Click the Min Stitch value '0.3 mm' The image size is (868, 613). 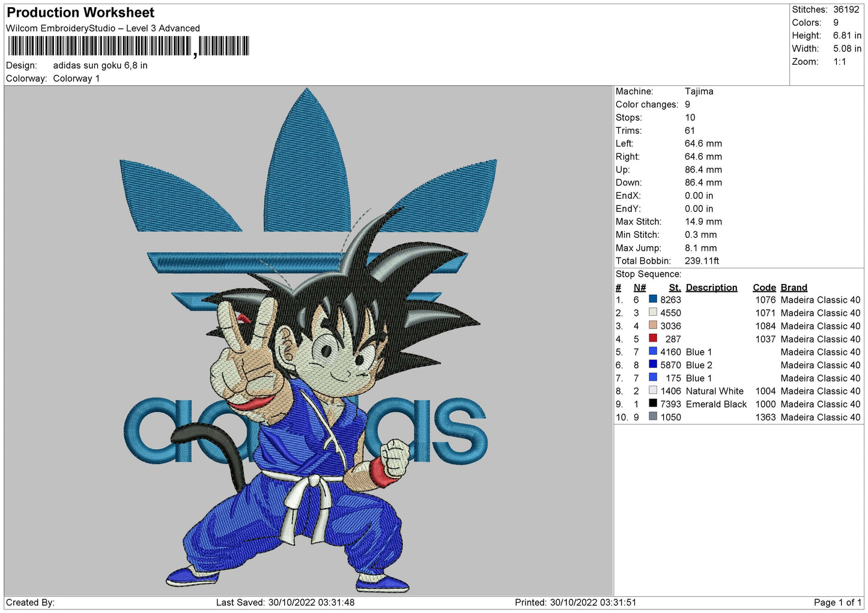tap(701, 235)
